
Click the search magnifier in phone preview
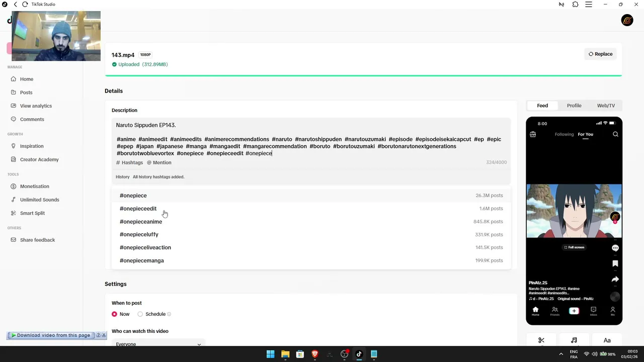[615, 134]
